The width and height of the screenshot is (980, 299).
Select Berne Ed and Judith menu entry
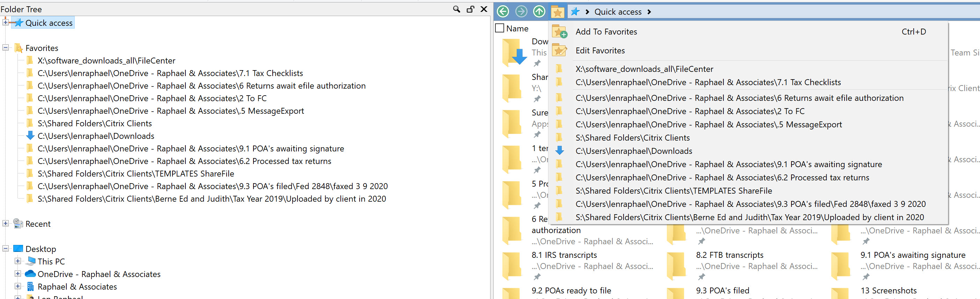point(748,217)
